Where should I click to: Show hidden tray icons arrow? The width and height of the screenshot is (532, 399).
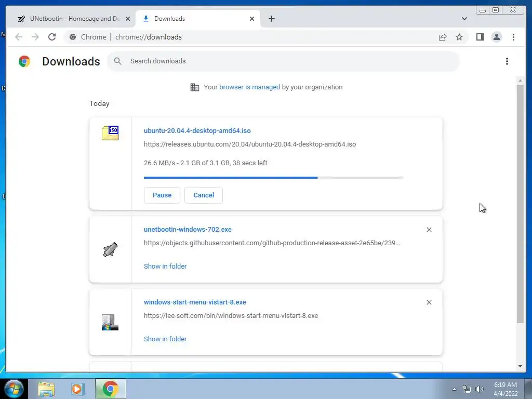pyautogui.click(x=454, y=389)
